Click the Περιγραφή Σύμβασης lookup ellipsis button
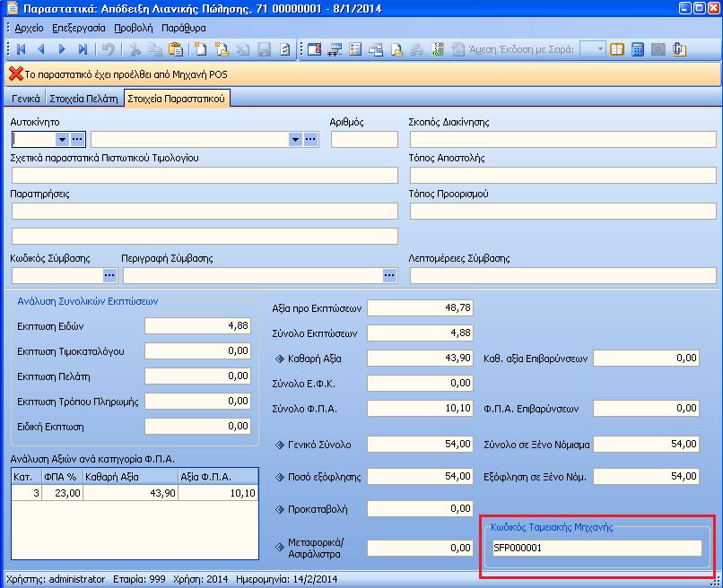 pos(389,275)
